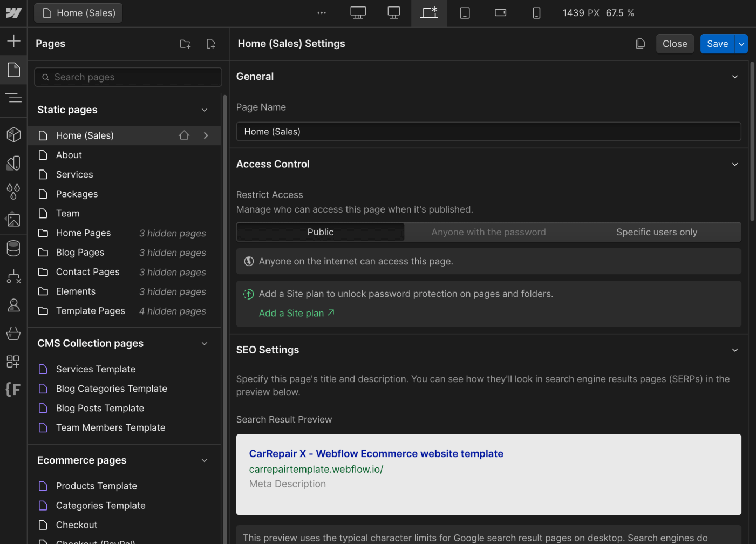Open the Save button dropdown arrow

741,44
